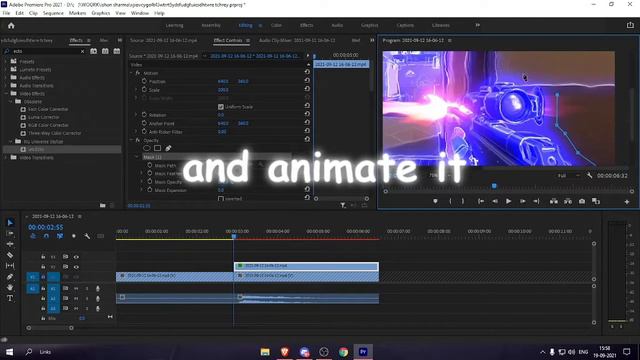The image size is (640, 360).
Task: Expand the Presets folder
Action: click(x=6, y=61)
